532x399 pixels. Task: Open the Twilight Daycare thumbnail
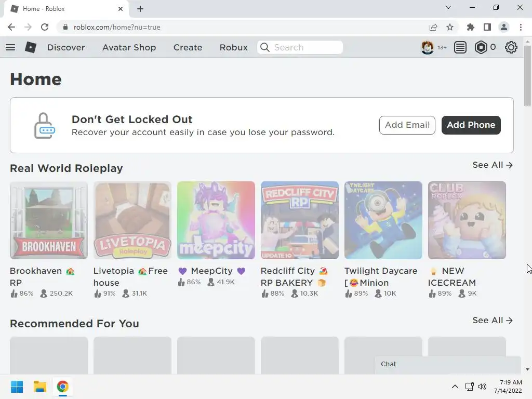coord(383,220)
